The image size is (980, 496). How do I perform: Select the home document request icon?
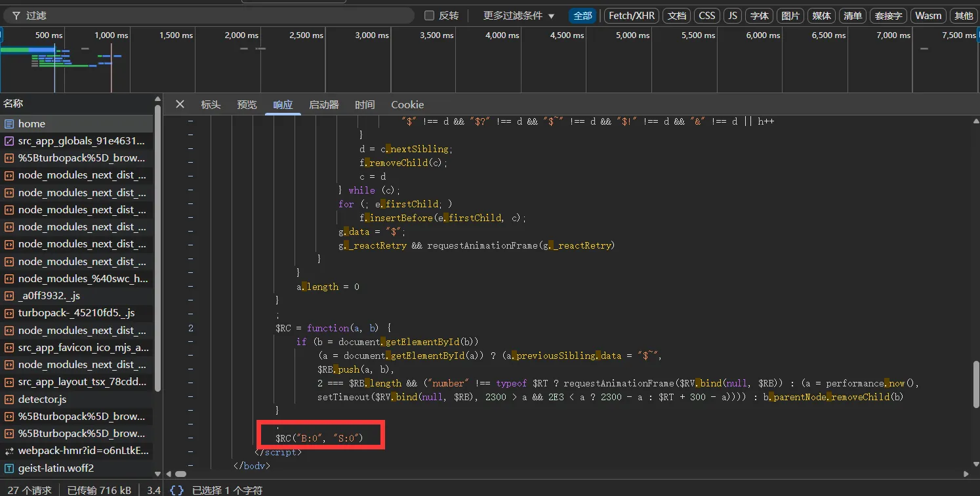click(x=9, y=124)
